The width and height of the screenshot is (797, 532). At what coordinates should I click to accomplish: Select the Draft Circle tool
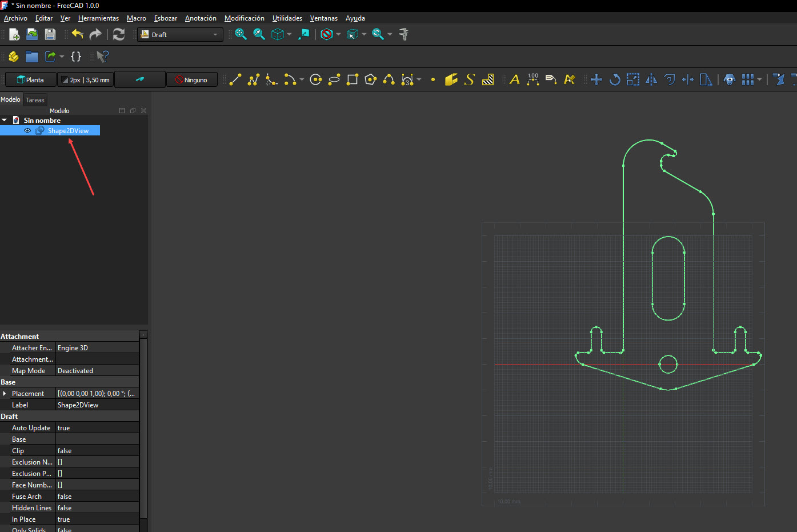316,80
